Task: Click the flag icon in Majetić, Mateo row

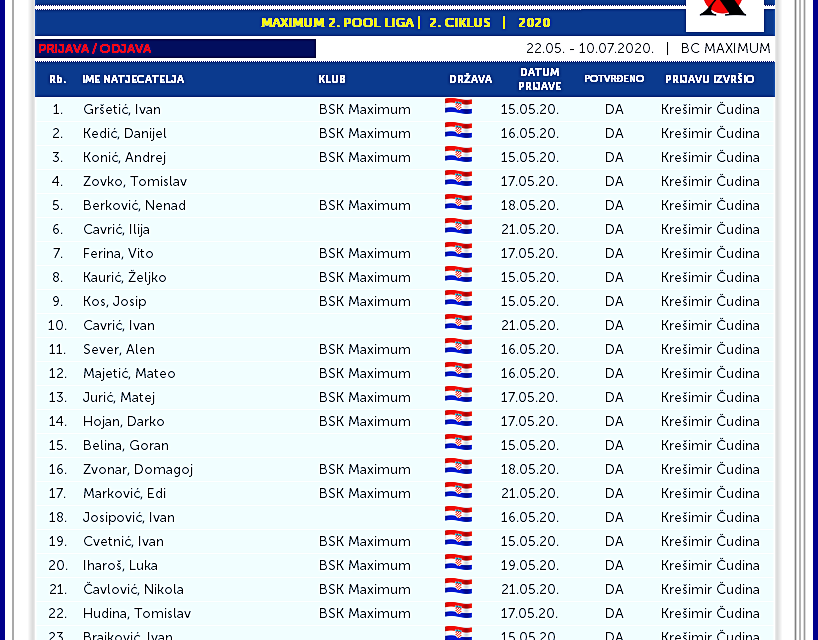Action: [x=458, y=370]
